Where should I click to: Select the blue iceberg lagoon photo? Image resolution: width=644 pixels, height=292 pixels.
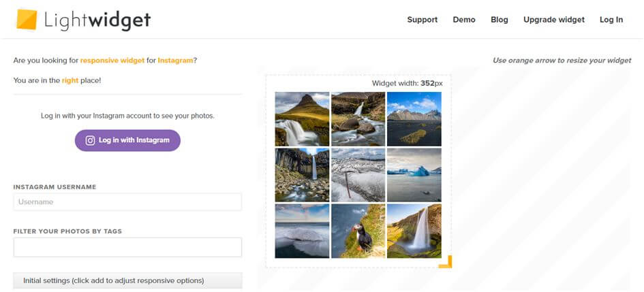point(414,175)
